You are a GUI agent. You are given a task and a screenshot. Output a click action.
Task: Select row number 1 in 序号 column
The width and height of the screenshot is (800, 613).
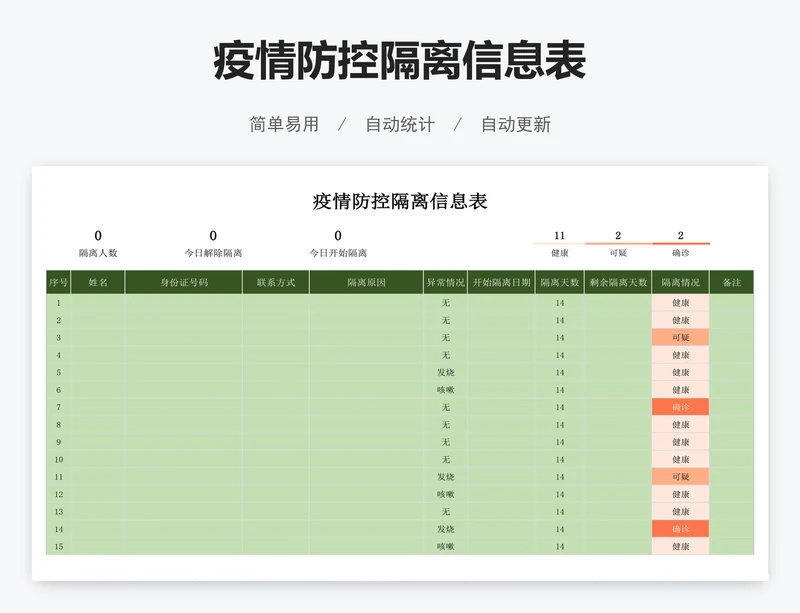59,303
